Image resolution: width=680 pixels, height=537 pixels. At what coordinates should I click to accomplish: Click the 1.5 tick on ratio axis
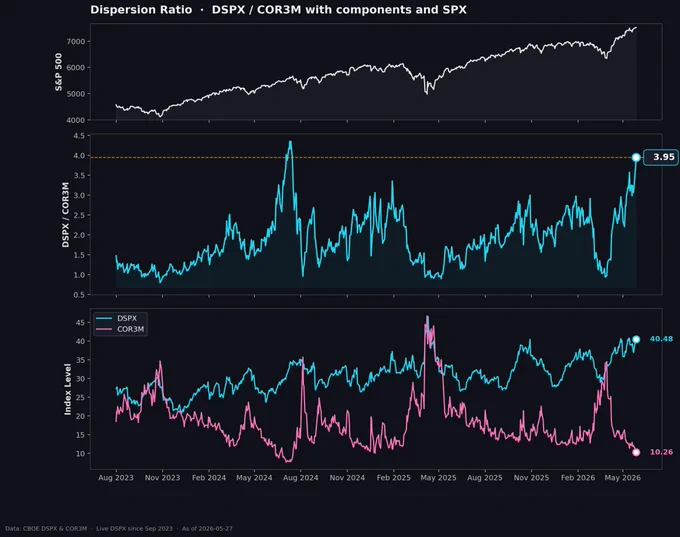click(79, 255)
